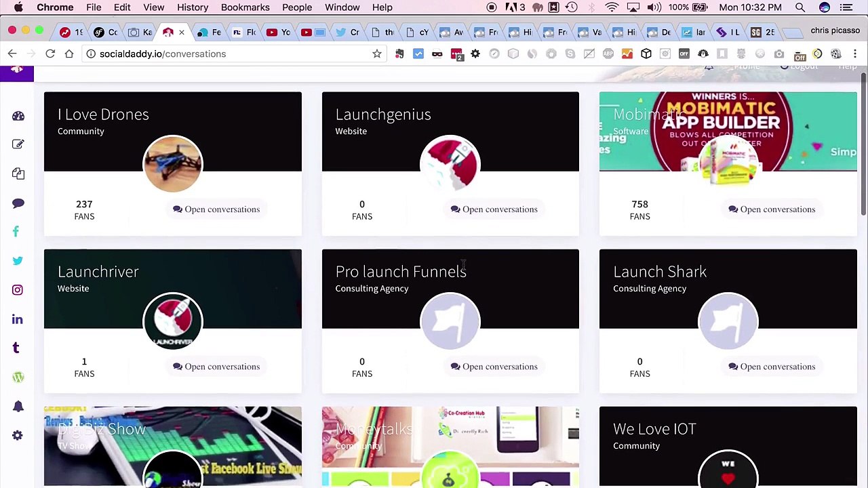Click the cube extension icon
Viewport: 868px width, 488px height.
pyautogui.click(x=646, y=54)
